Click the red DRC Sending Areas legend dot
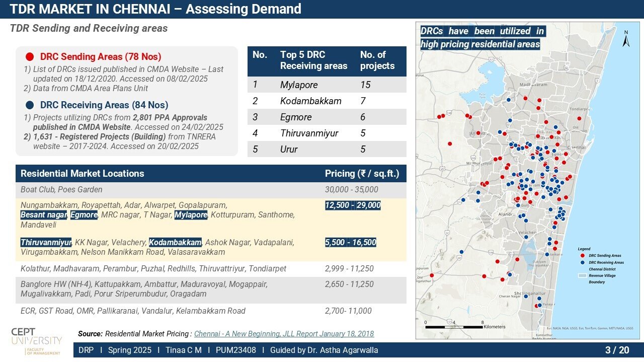 [582, 256]
